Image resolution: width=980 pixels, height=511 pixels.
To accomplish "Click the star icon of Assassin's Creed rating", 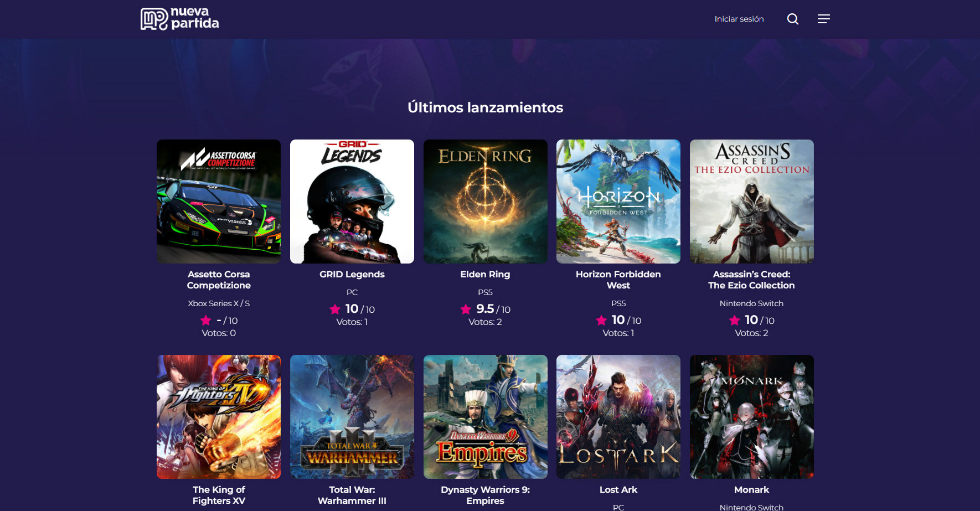I will point(735,320).
